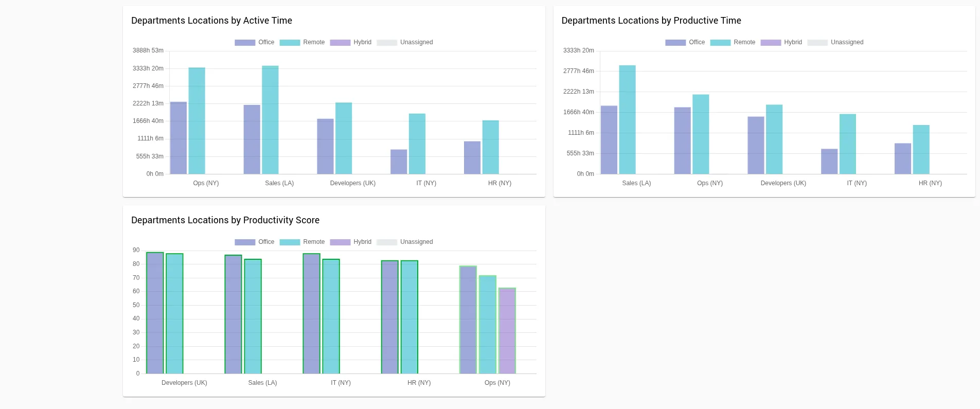Select HR (NY) Office bar in Productive Time

pyautogui.click(x=903, y=158)
